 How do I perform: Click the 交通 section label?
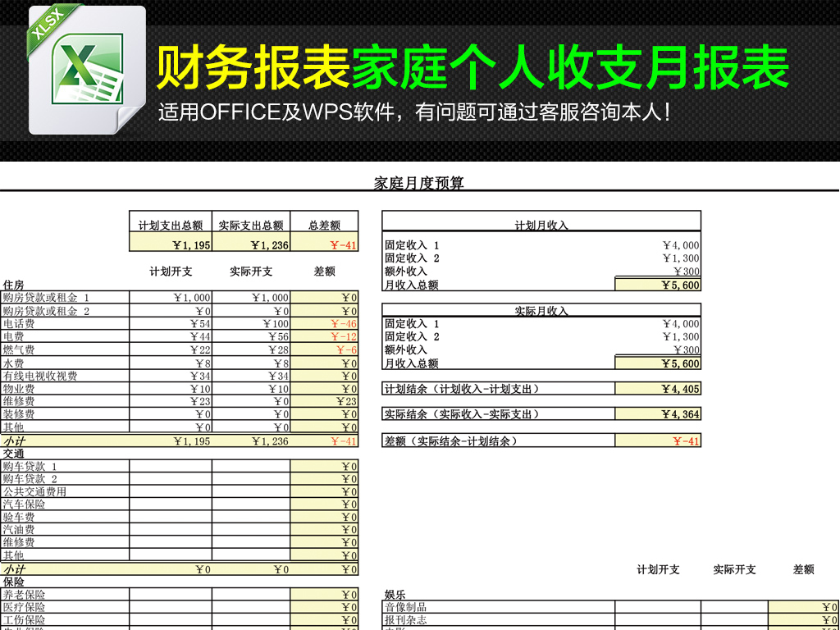point(15,452)
